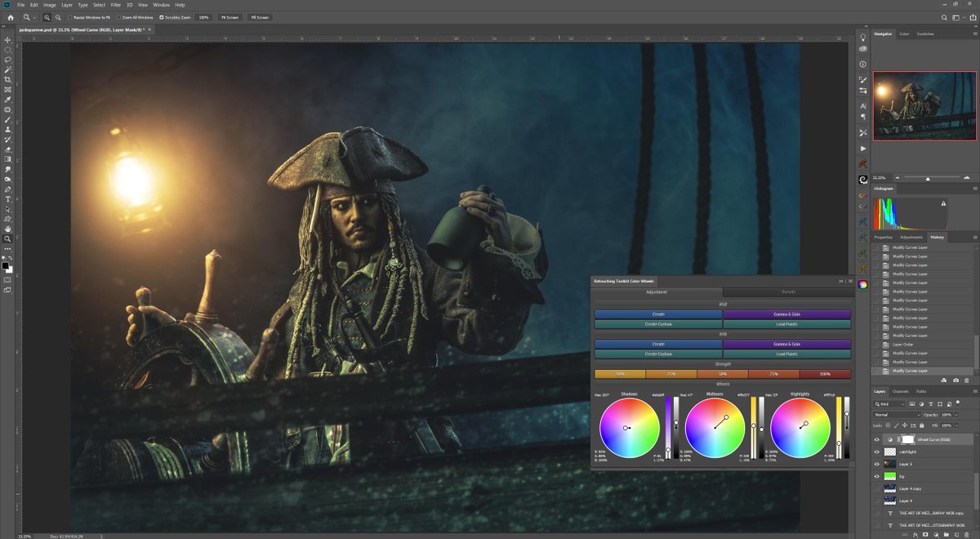Toggle Zoom All Windows checkbox
The height and width of the screenshot is (539, 980).
coord(118,16)
